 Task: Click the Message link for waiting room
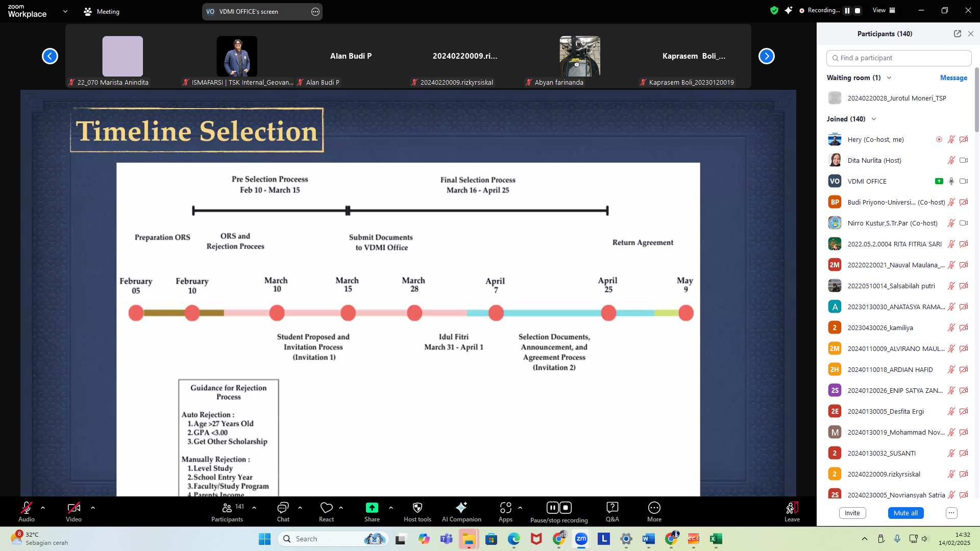[x=953, y=78]
